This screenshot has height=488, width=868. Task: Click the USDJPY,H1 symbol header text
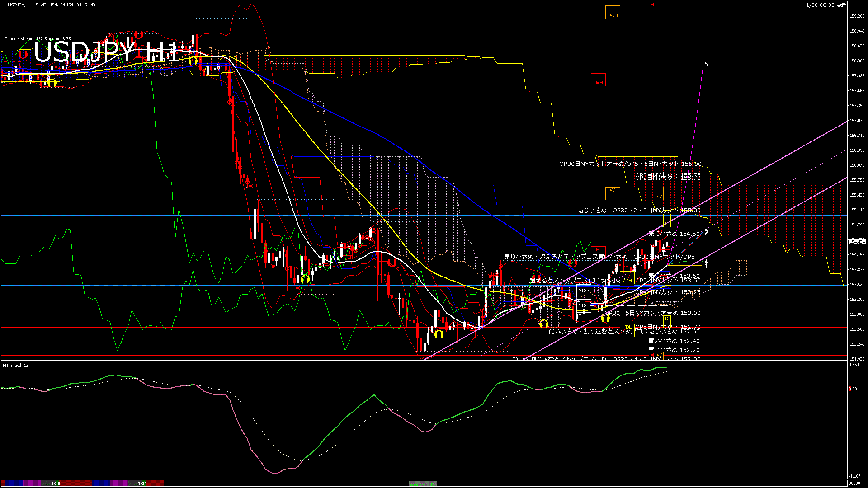[x=19, y=5]
